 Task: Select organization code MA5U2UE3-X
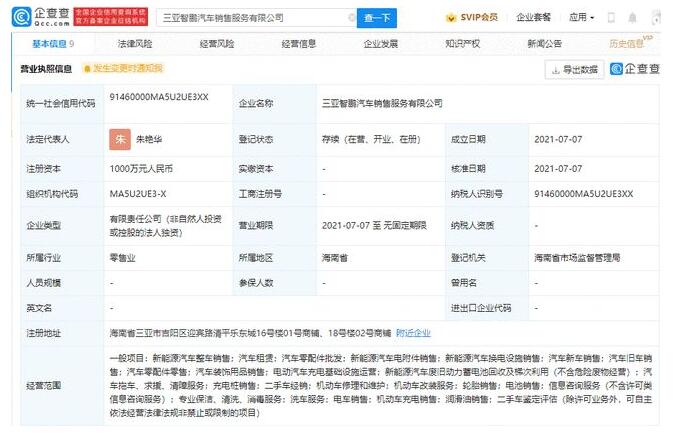point(138,194)
